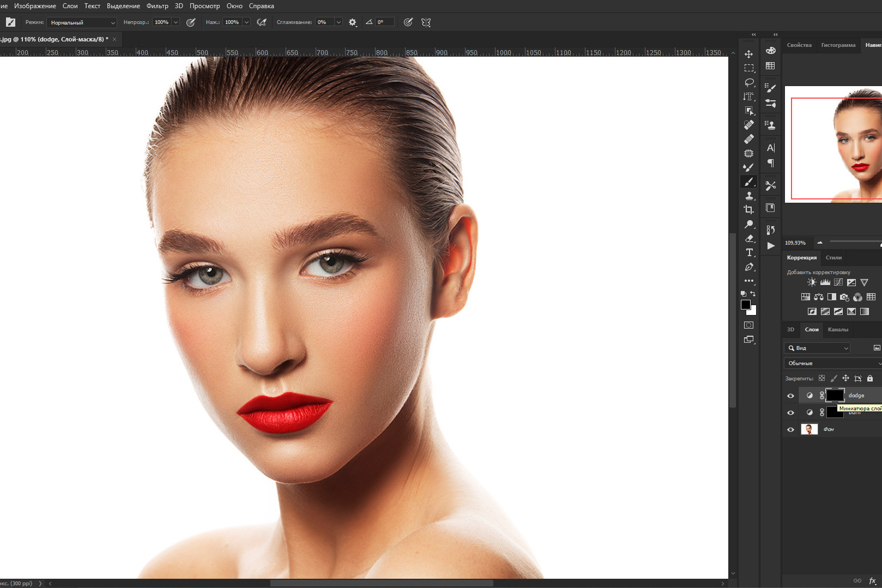This screenshot has height=588, width=882.
Task: Add a Brightness/Contrast adjustment
Action: [x=812, y=282]
